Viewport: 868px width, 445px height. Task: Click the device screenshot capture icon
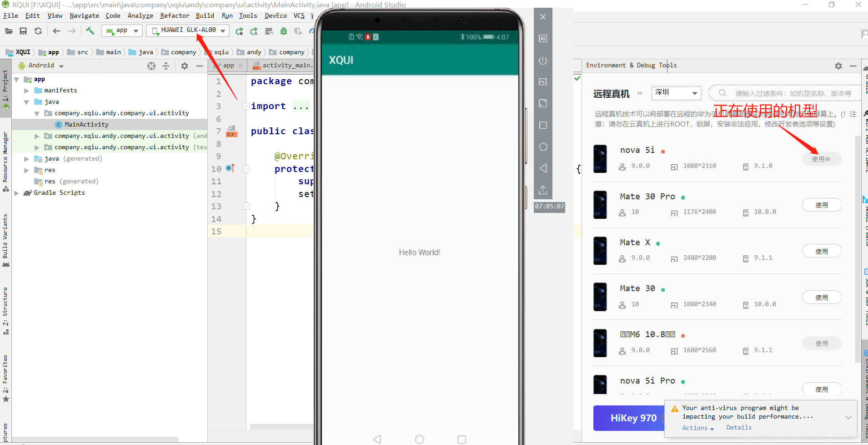tap(543, 38)
